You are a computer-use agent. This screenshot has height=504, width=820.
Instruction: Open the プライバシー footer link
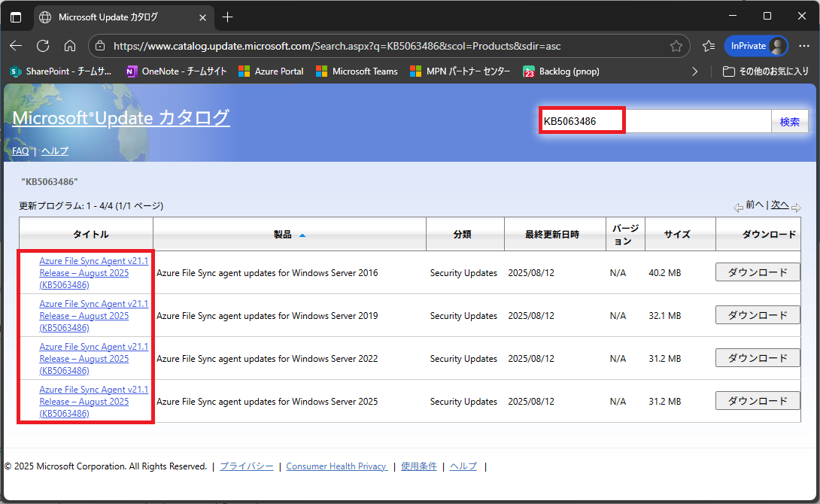click(246, 466)
